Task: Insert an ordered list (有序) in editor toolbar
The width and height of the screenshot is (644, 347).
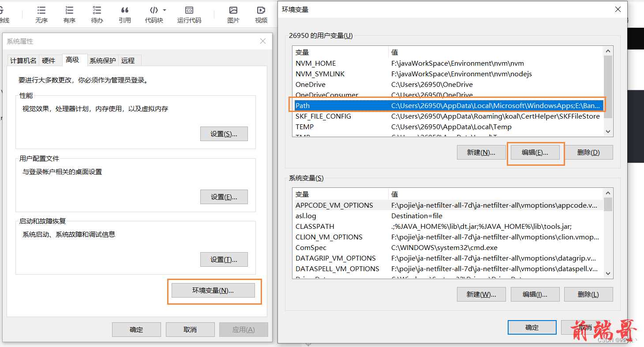Action: [x=69, y=15]
